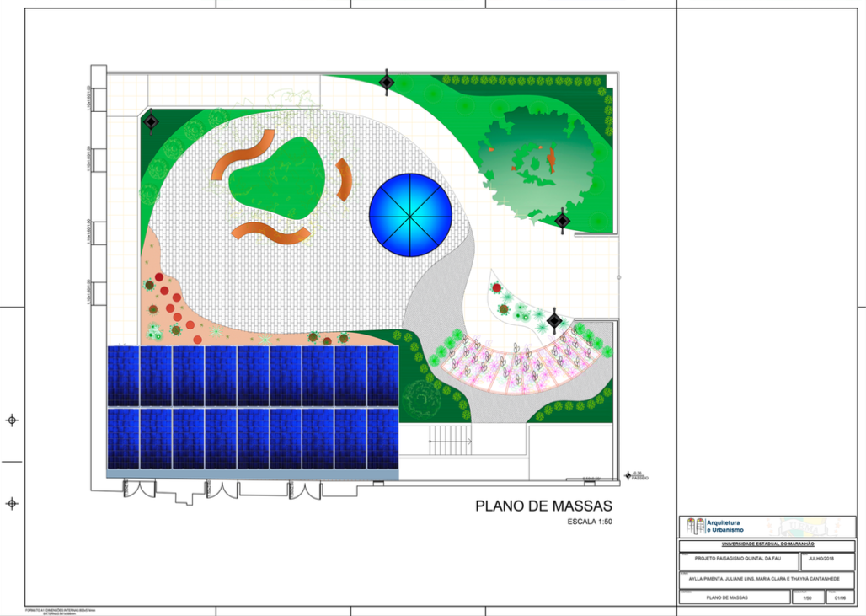Click the architecture logo emblem in the title block
The height and width of the screenshot is (616, 866).
click(696, 526)
